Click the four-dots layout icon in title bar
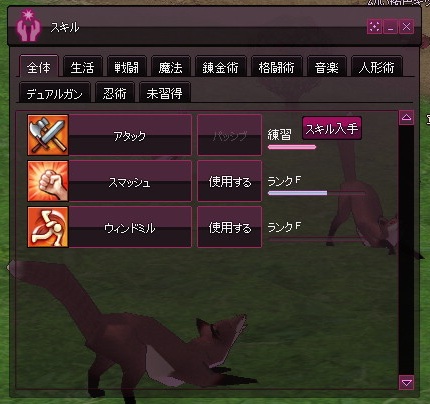Viewport: 430px width, 404px height. click(374, 27)
